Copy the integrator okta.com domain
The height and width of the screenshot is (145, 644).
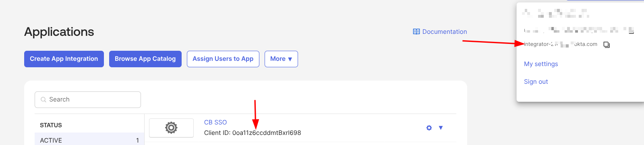[x=607, y=44]
